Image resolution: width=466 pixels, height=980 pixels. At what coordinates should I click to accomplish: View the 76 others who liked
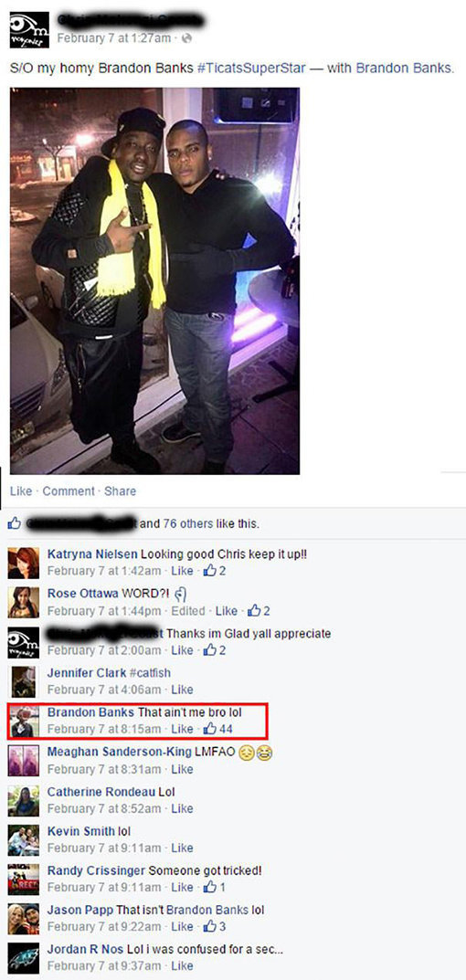(x=187, y=523)
